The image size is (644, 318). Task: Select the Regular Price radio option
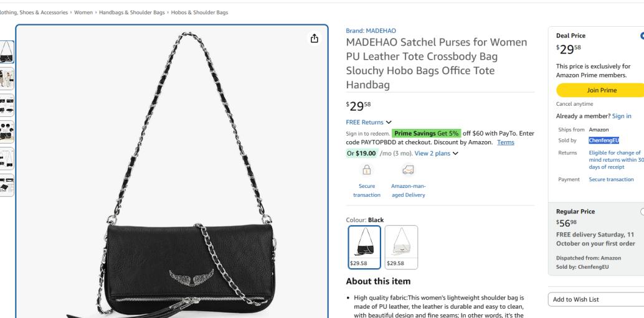pyautogui.click(x=641, y=212)
